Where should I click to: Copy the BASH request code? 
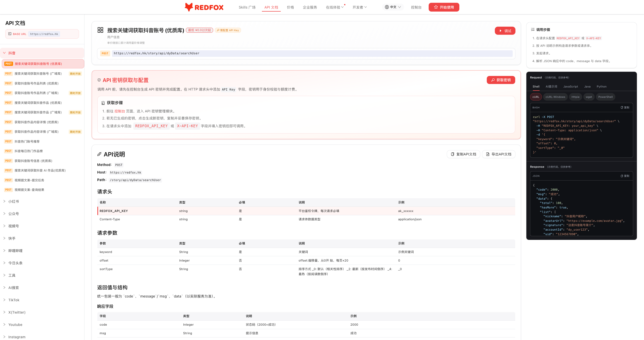[625, 107]
